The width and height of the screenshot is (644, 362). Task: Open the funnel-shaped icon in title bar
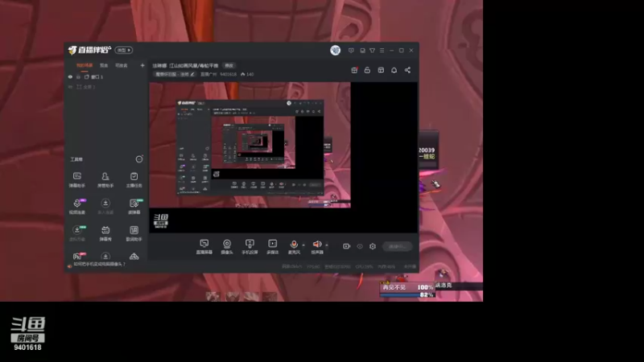point(372,51)
